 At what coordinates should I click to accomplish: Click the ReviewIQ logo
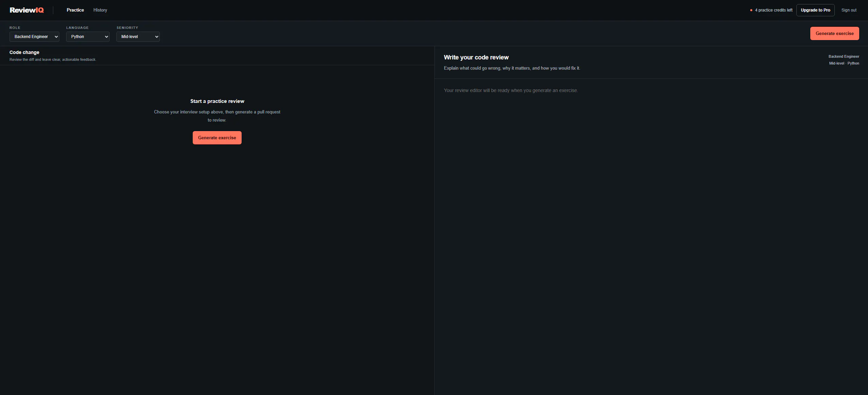[27, 10]
